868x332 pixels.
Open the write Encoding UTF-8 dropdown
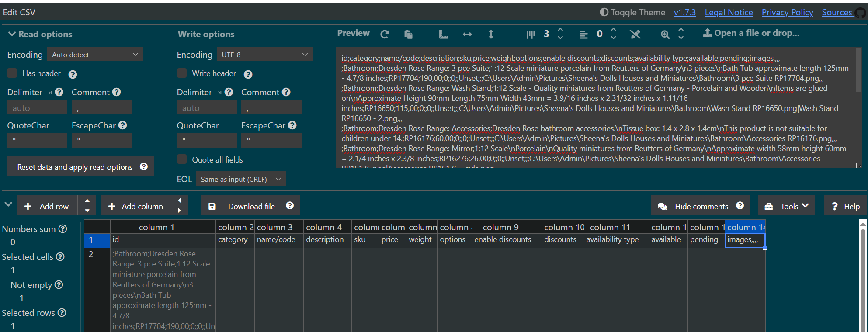[x=264, y=55]
